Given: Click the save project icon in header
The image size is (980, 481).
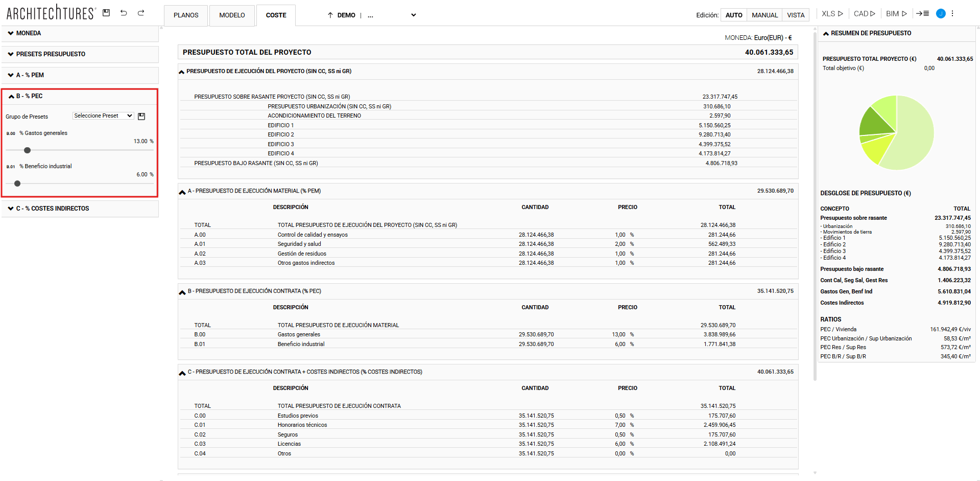Looking at the screenshot, I should pyautogui.click(x=106, y=13).
